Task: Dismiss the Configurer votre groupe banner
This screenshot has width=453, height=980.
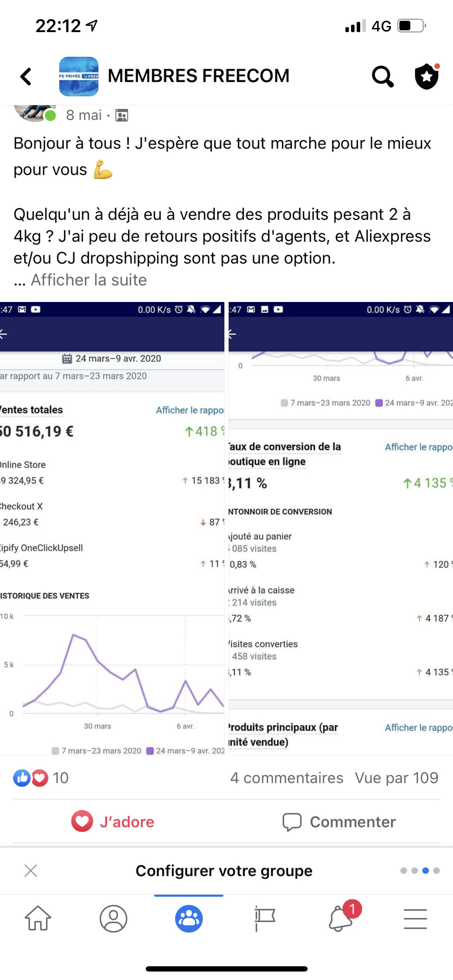Action: click(31, 870)
